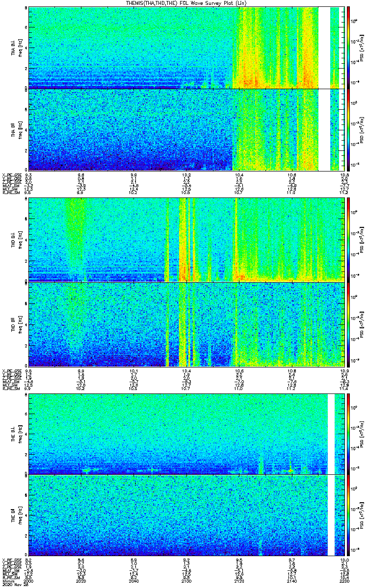This screenshot has height=588, width=368.
Task: Click inside the THE B∥ spectrogram panel
Action: [186, 515]
